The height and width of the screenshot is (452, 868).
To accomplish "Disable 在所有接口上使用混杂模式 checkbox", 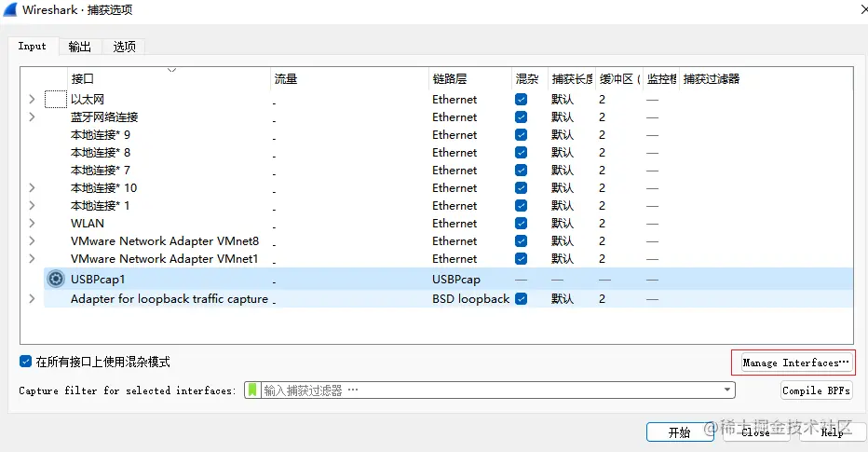I will 25,362.
